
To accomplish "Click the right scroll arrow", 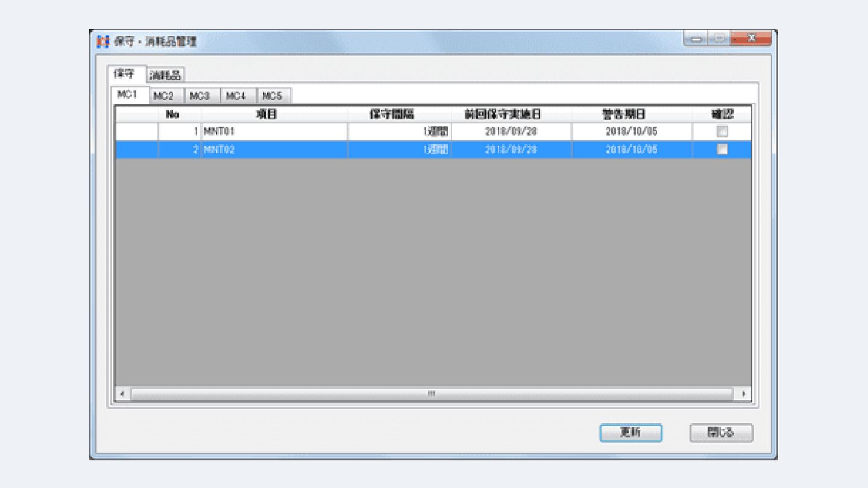I will pos(744,394).
